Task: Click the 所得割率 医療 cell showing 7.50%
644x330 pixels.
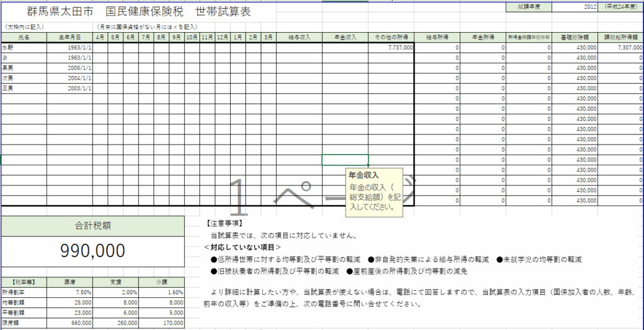Action: click(x=70, y=292)
